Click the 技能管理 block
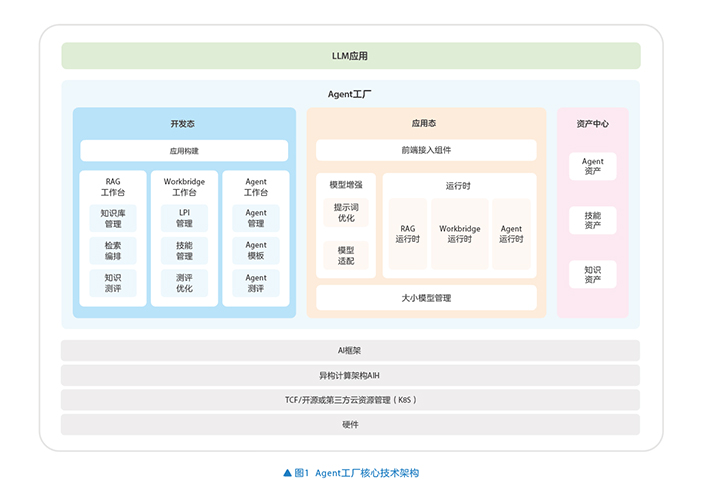The image size is (708, 500). coord(184,251)
